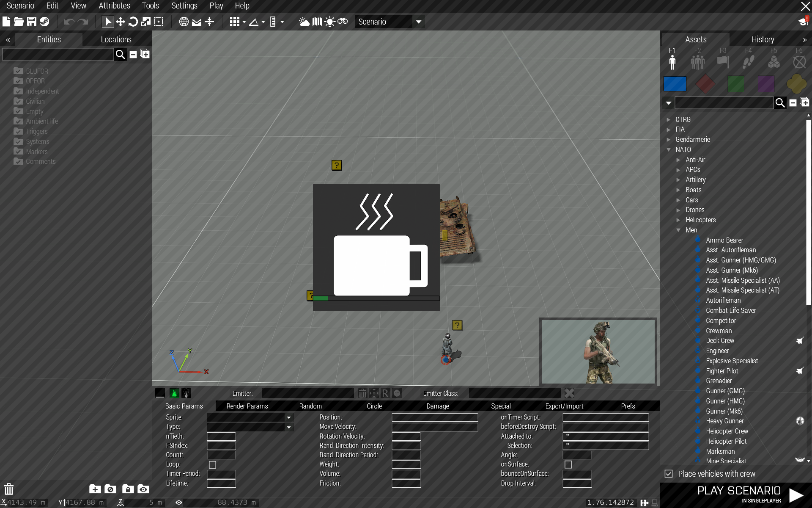Toggle the globe map view icon
The height and width of the screenshot is (508, 812).
pyautogui.click(x=184, y=22)
